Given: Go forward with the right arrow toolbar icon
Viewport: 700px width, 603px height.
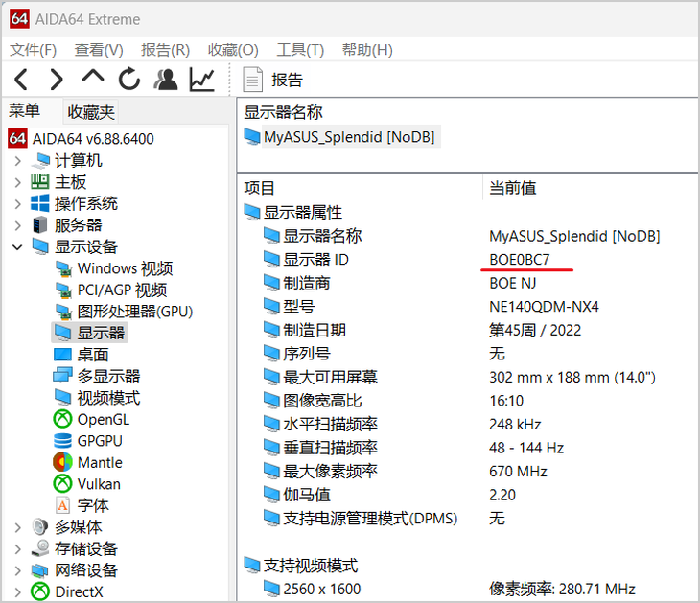Looking at the screenshot, I should (57, 80).
